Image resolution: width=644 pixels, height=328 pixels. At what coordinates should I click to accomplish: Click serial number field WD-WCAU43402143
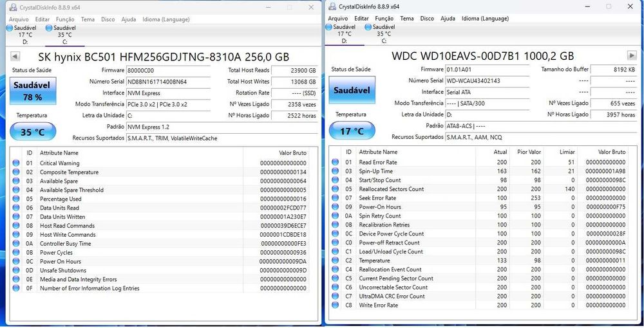488,81
